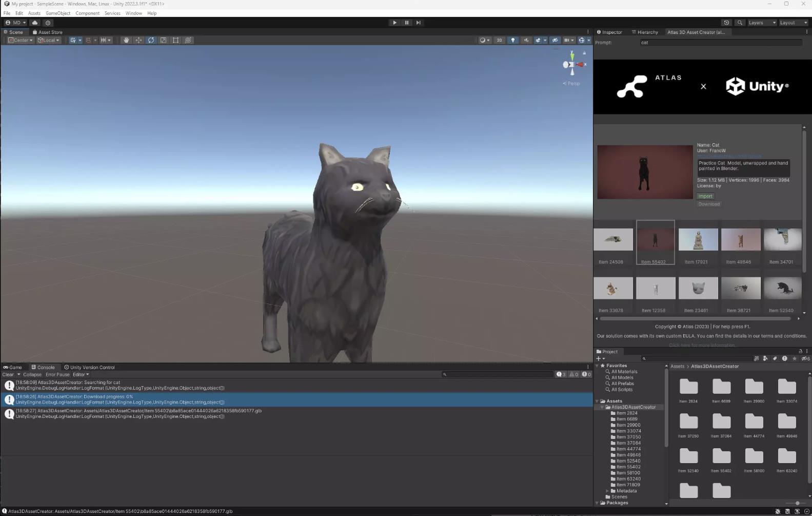Select the Rect transform tool

pyautogui.click(x=175, y=40)
